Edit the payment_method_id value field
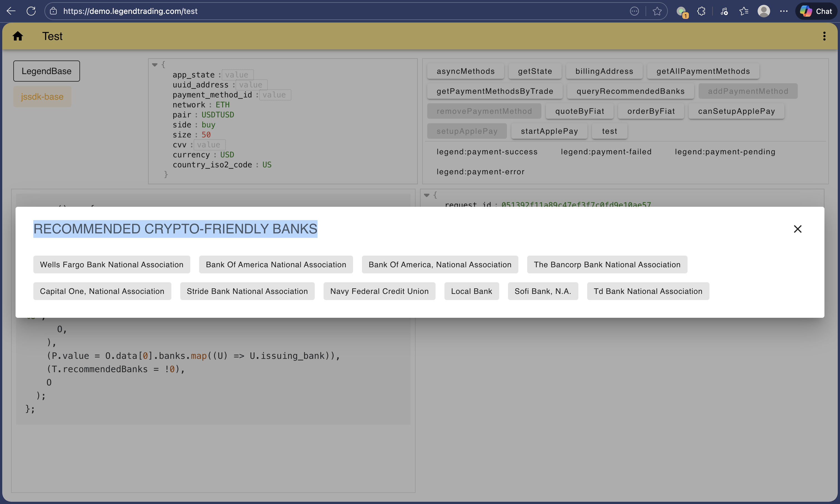This screenshot has height=504, width=840. tap(275, 95)
